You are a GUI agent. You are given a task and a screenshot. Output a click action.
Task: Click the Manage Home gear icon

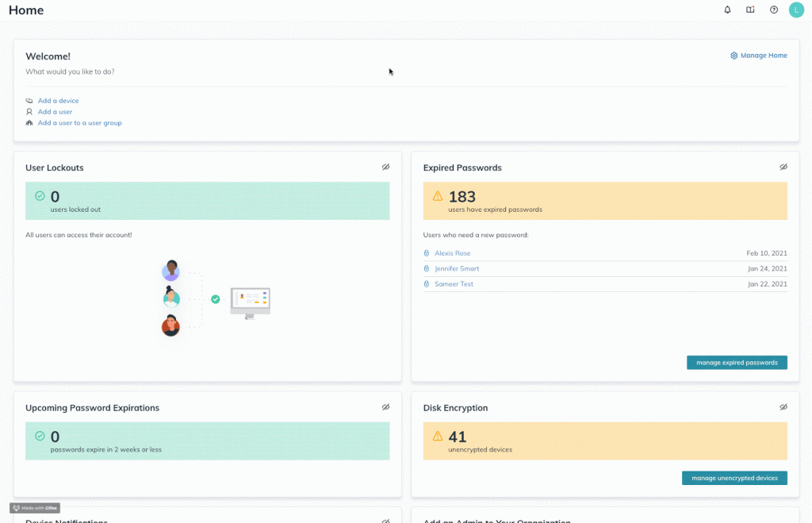click(x=734, y=56)
